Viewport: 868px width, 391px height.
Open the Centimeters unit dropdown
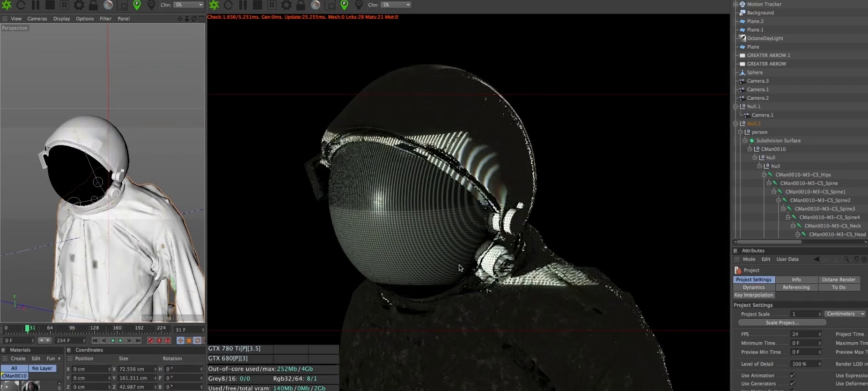[x=845, y=314]
